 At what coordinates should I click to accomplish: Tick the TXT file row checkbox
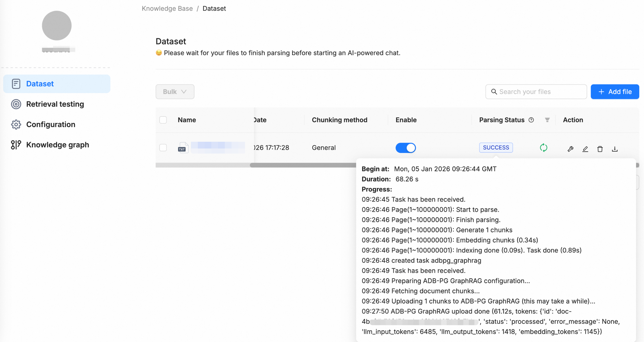[x=163, y=148]
